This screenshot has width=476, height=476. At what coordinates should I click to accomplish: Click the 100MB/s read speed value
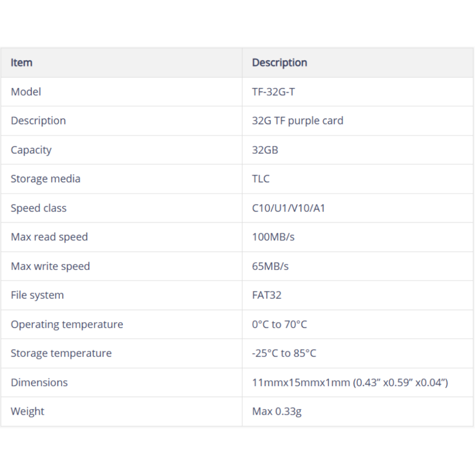coord(273,237)
